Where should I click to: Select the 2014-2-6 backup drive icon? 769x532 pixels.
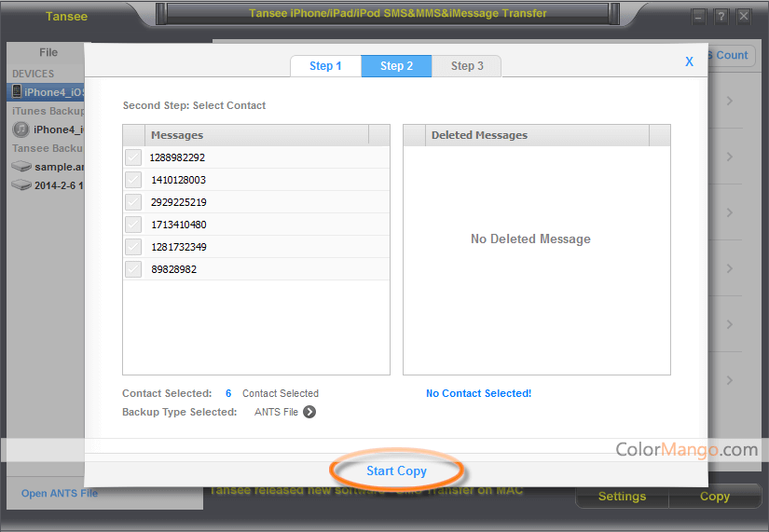21,185
